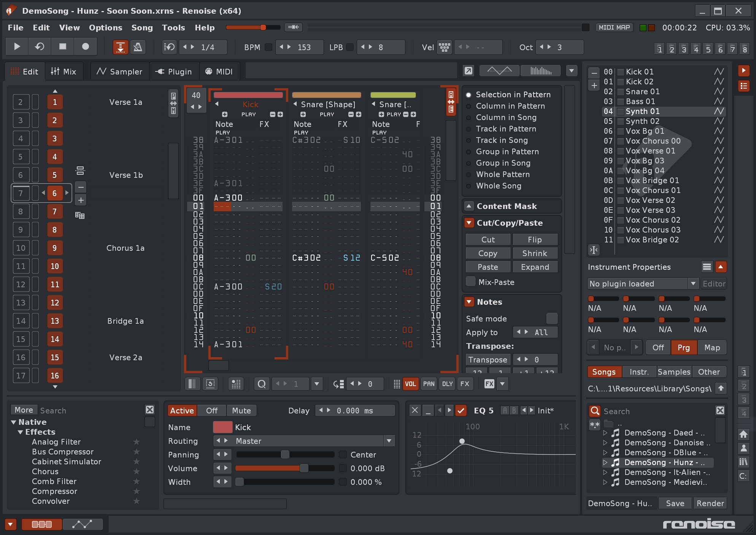756x535 pixels.
Task: Toggle the metronome icon
Action: (138, 47)
